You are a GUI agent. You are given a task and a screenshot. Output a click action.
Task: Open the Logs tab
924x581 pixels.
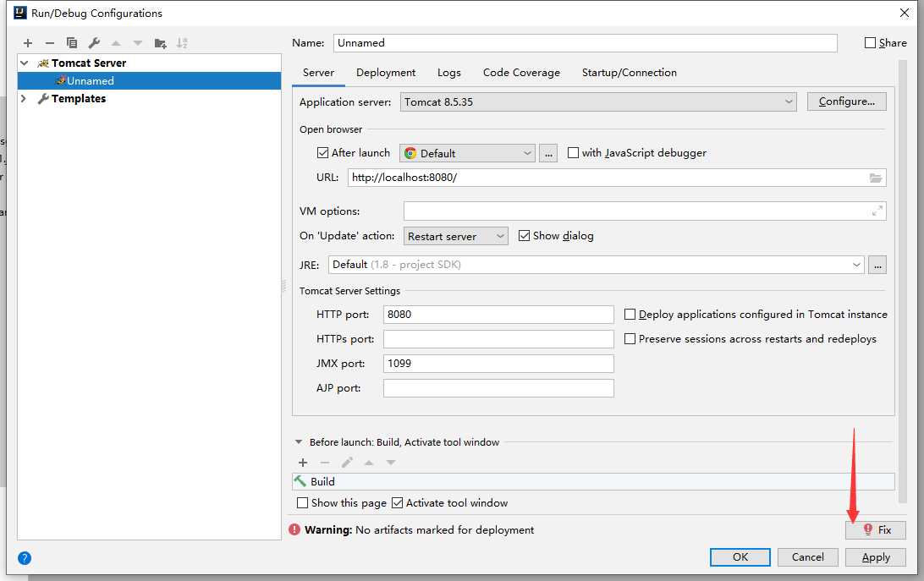point(449,73)
